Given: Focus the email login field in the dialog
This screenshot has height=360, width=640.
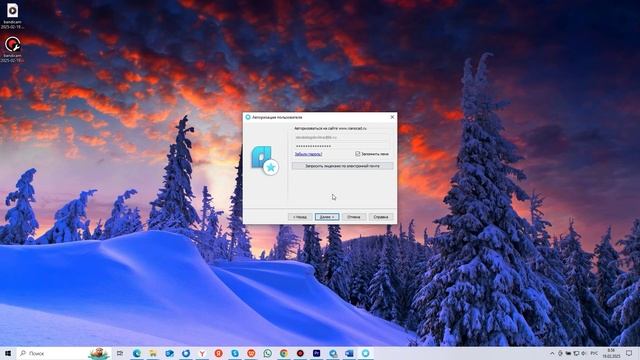Looking at the screenshot, I should (342, 138).
